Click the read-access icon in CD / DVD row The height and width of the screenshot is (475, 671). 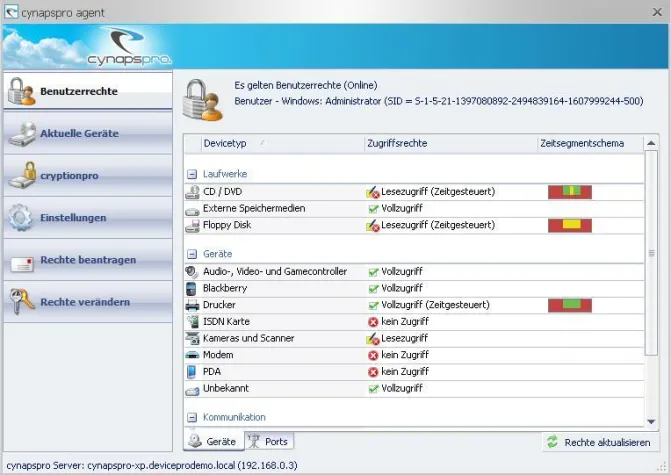[x=373, y=192]
